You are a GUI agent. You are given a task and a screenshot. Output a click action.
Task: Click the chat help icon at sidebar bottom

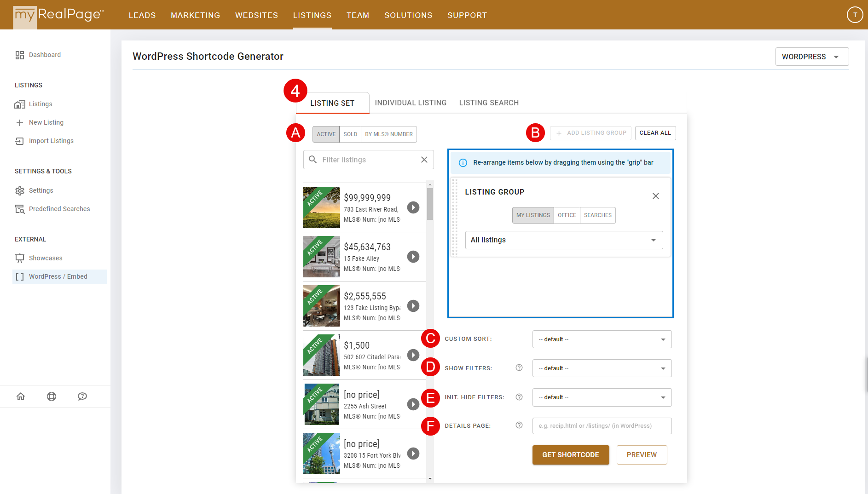(x=82, y=396)
